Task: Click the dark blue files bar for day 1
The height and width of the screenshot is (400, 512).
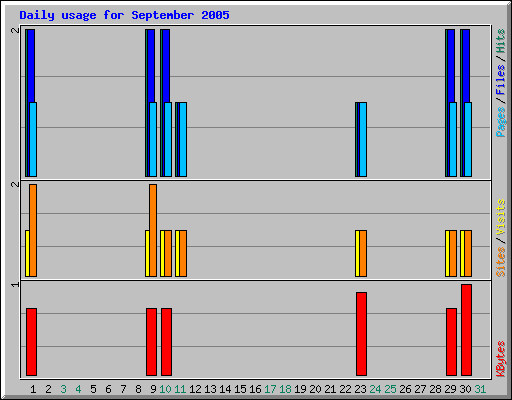Action: 31,66
